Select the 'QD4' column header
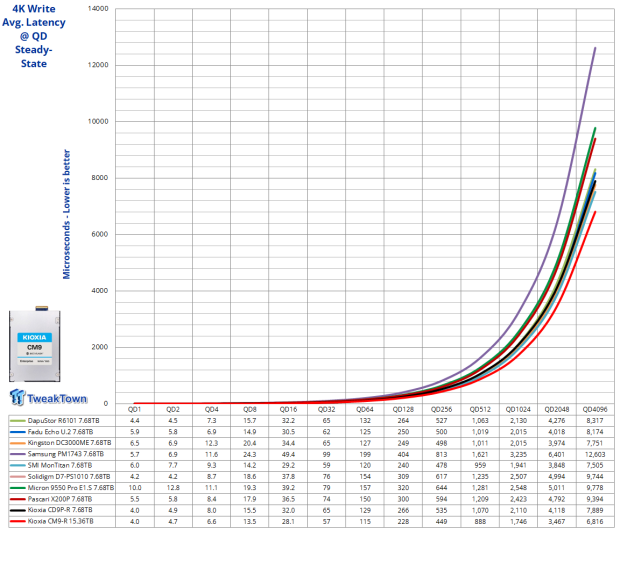620x568 pixels. [x=212, y=409]
